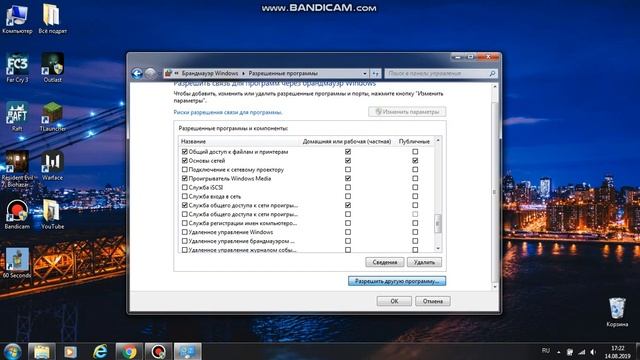Switch to Bandicam in the taskbar

point(158,351)
